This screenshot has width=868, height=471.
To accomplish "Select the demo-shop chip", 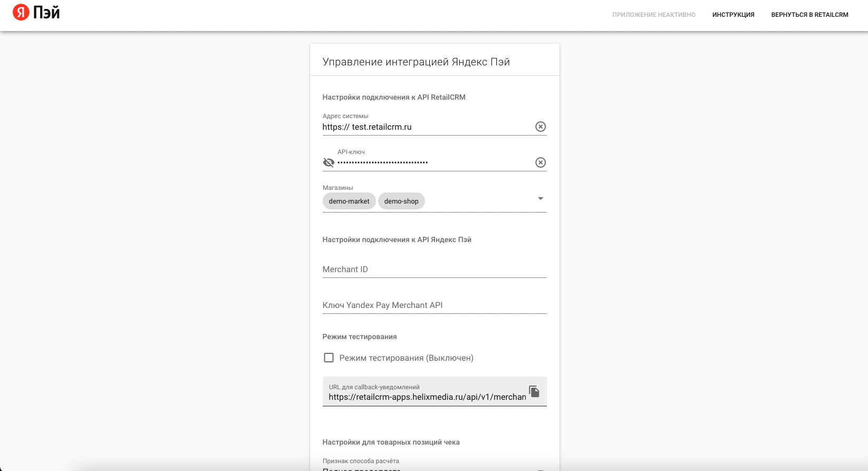I will pos(401,201).
